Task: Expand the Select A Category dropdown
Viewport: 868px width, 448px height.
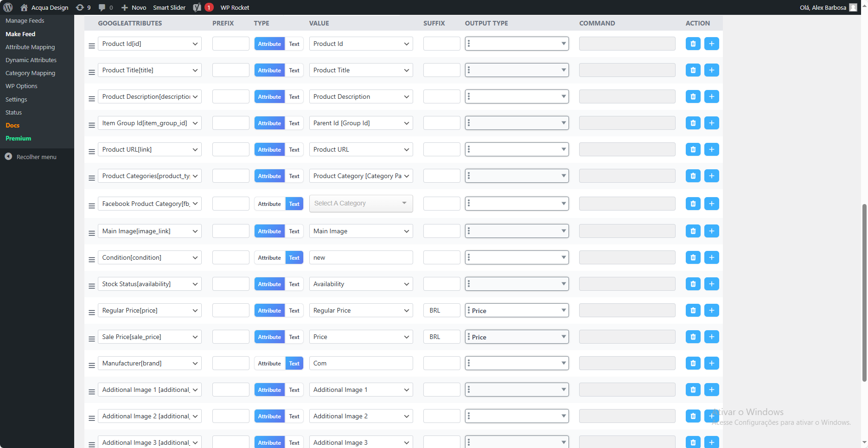Action: [x=361, y=203]
